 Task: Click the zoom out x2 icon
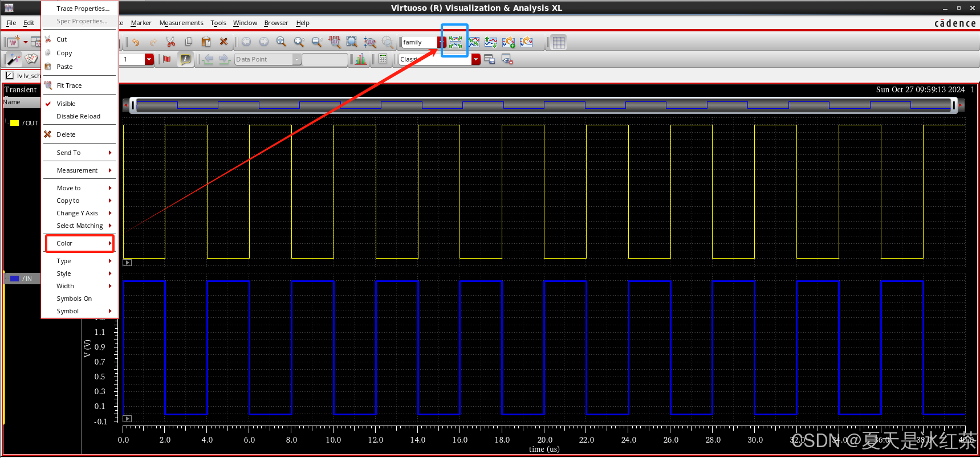[317, 42]
